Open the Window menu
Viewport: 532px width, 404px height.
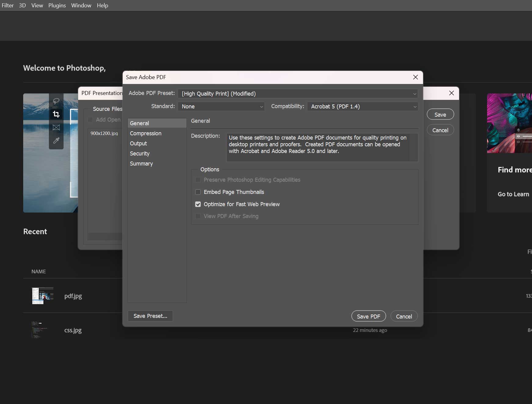click(x=81, y=5)
